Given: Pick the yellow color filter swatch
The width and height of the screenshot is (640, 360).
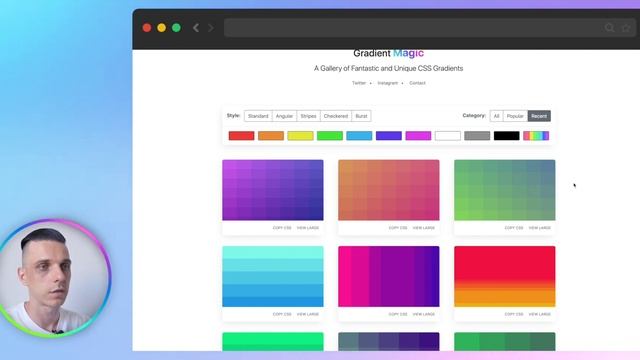Looking at the screenshot, I should [300, 136].
